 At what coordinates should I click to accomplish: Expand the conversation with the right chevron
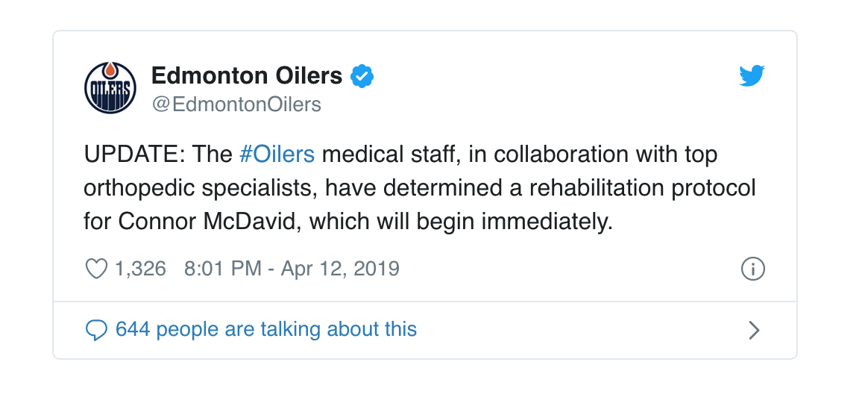pyautogui.click(x=754, y=330)
